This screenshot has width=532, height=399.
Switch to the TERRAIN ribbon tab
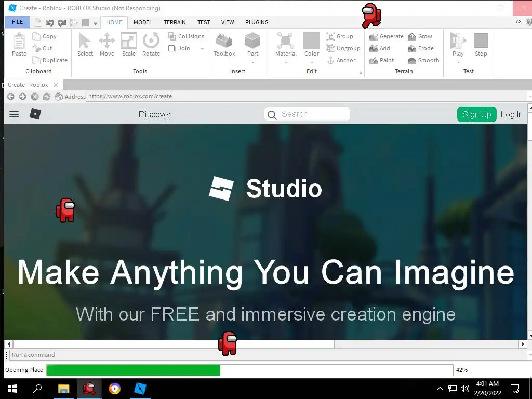[175, 22]
